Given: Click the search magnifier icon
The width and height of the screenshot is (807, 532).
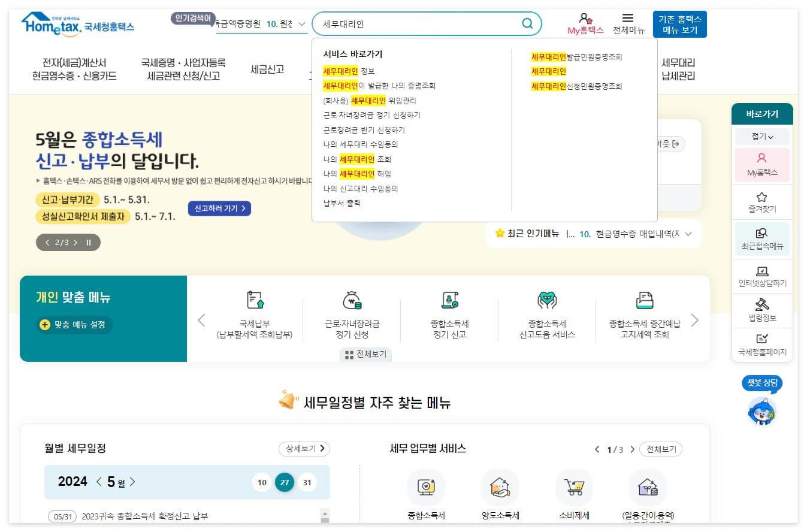Looking at the screenshot, I should pyautogui.click(x=527, y=23).
